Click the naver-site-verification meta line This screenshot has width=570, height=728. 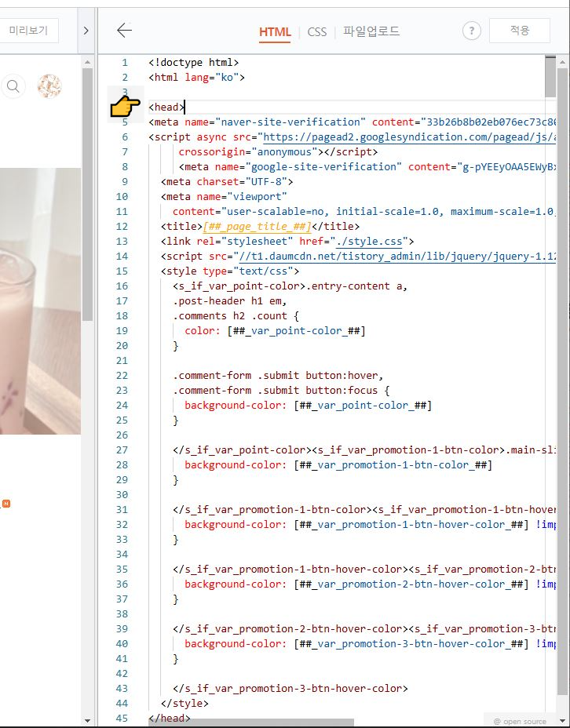click(352, 122)
